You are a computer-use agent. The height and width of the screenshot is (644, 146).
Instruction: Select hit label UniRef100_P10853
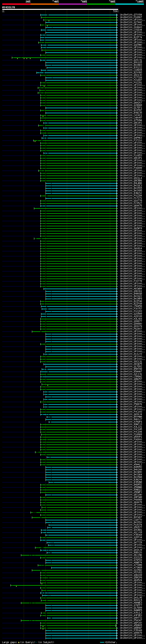pos(131,156)
